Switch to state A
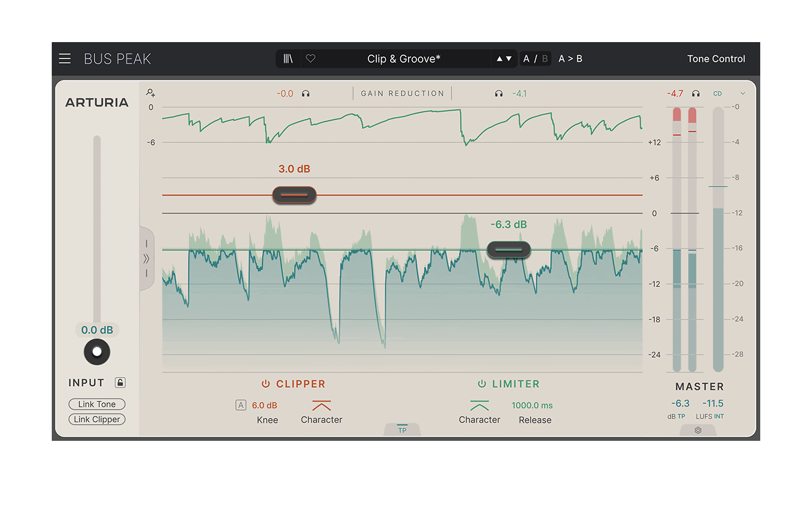Image resolution: width=812 pixels, height=507 pixels. [x=526, y=58]
